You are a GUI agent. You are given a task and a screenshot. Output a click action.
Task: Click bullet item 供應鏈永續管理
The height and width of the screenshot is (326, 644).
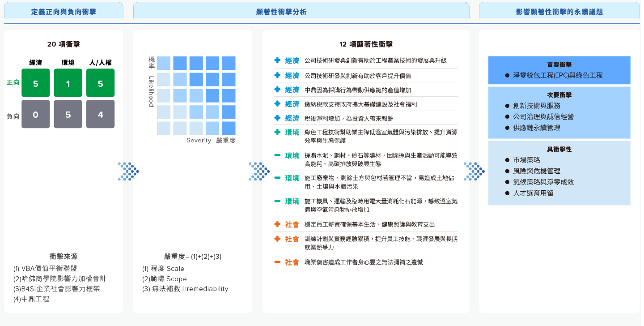tap(532, 128)
